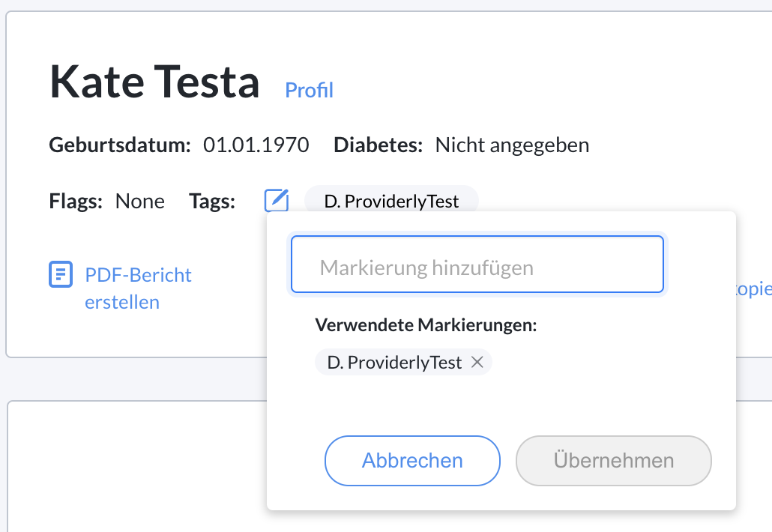Open Kate Testa's Profil link
The image size is (772, 532).
(310, 90)
